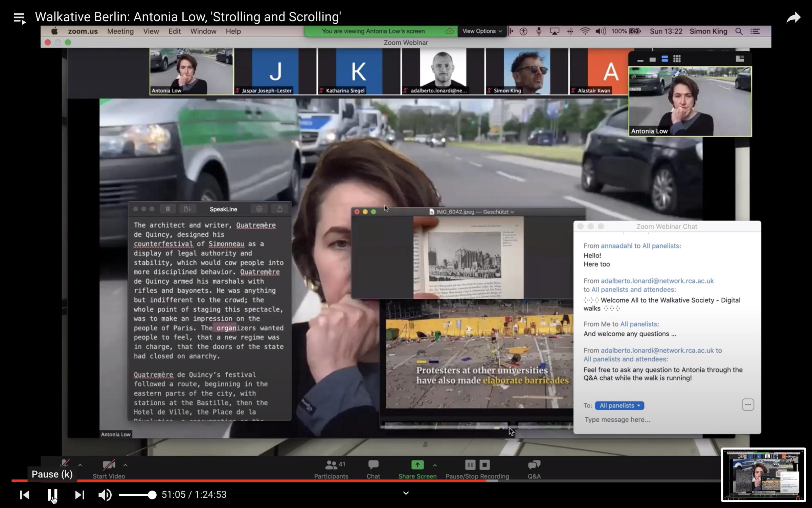Open the playlist queue icon
Image resolution: width=812 pixels, height=508 pixels.
tap(19, 18)
